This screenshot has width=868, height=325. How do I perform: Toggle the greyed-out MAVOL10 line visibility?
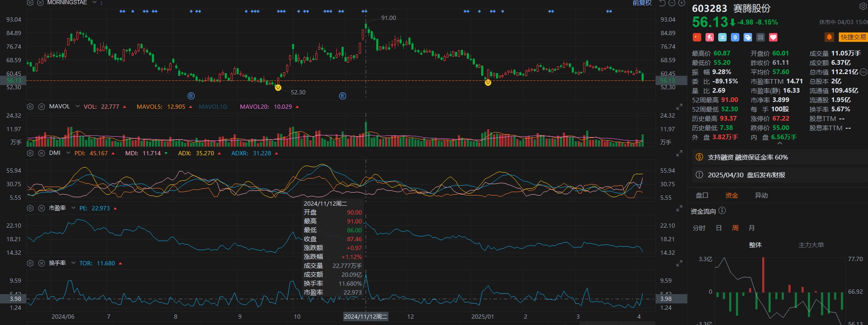click(x=213, y=107)
